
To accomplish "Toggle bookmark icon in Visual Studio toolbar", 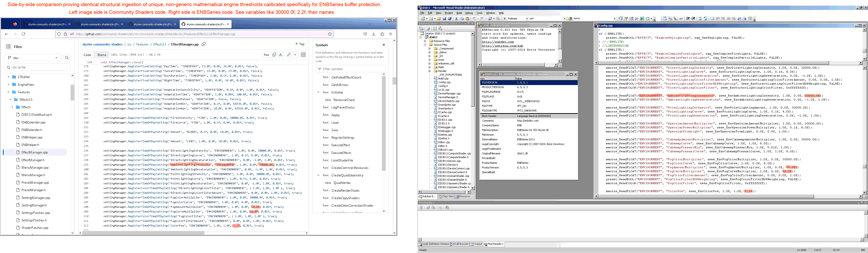I will click(712, 19).
